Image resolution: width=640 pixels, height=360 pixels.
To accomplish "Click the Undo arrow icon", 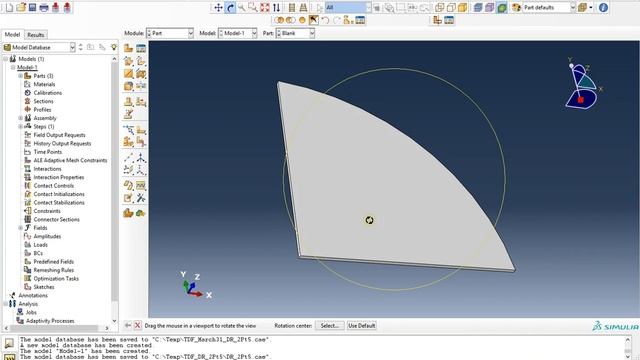I will click(x=325, y=20).
